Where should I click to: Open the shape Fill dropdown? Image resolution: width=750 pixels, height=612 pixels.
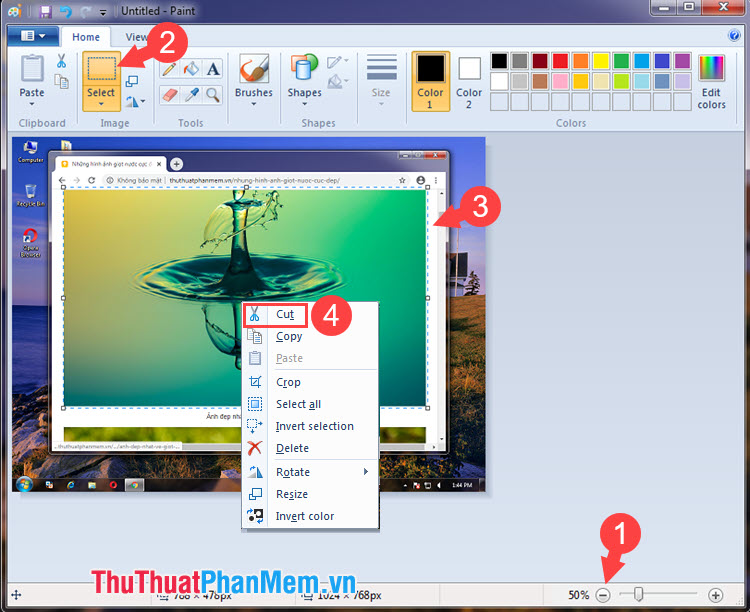point(338,81)
